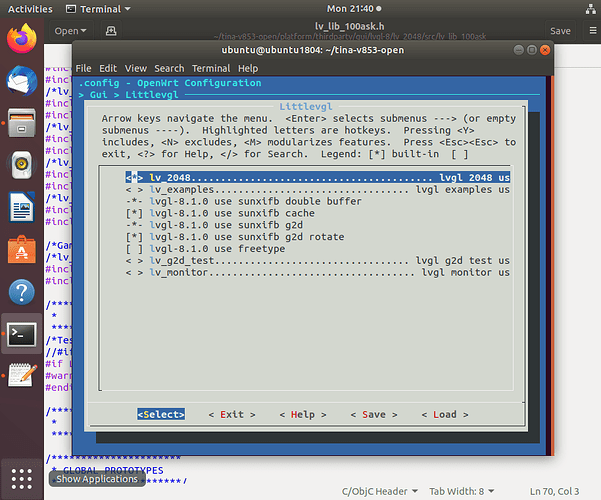Screen dimensions: 601x500
Task: Click the Littlevgl dialog title text
Action: coord(305,107)
